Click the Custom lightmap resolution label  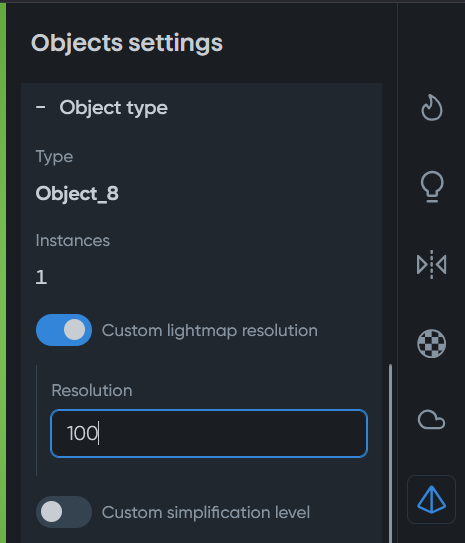pyautogui.click(x=210, y=331)
